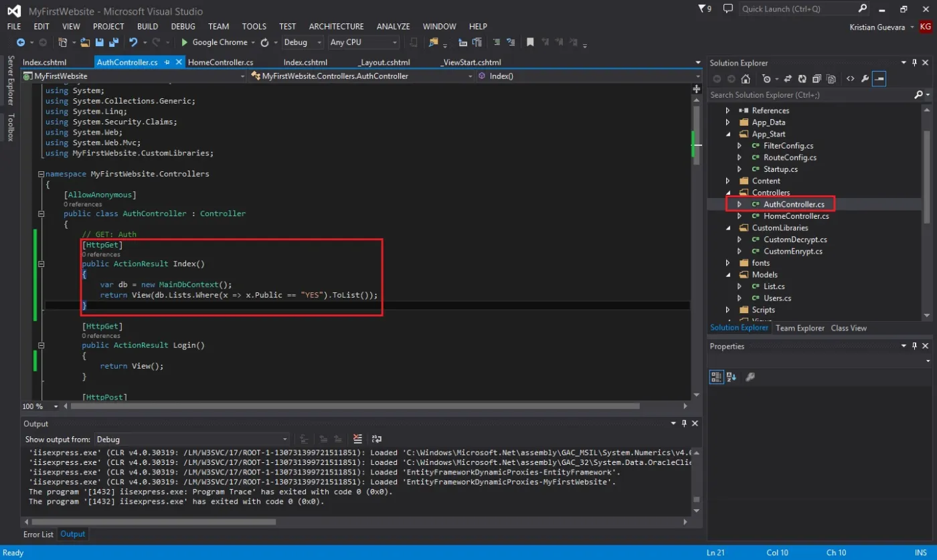Open the ARCHITECTURE menu
The image size is (937, 560).
[x=336, y=26]
